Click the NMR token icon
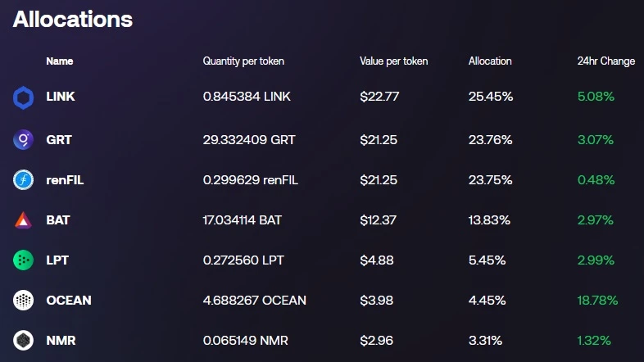 23,340
